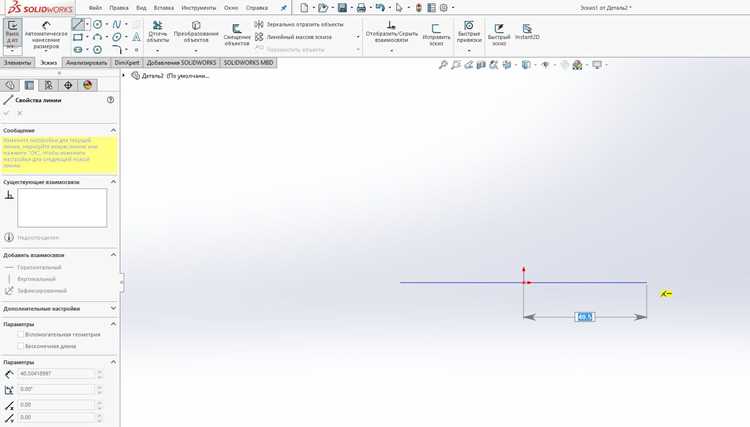Click Display/Delete Relations tool

click(392, 32)
